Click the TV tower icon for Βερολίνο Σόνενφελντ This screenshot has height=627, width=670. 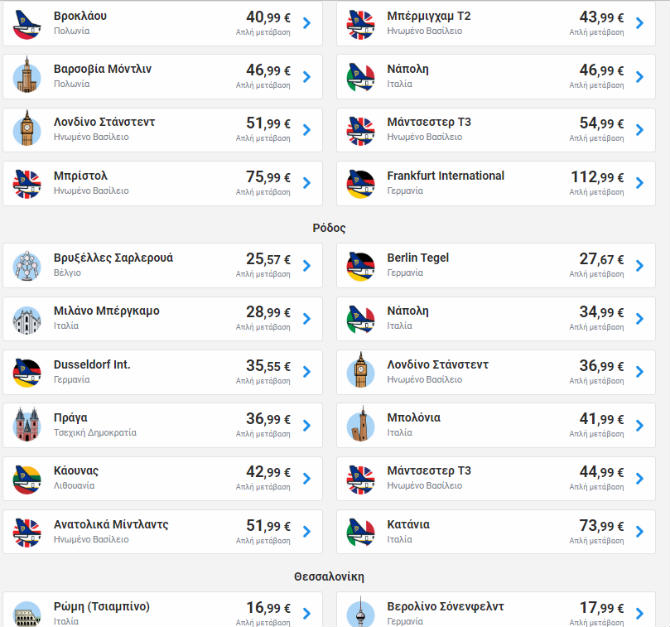coord(360,613)
